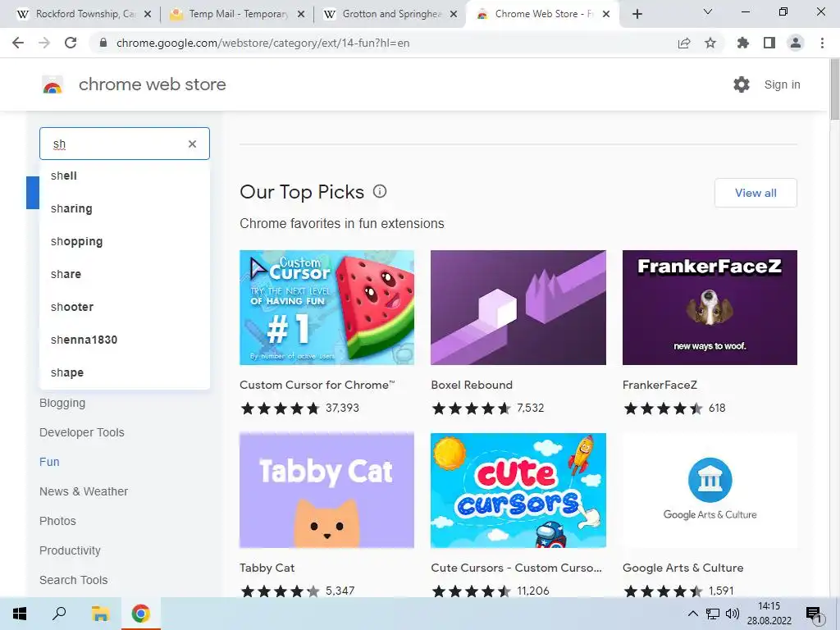Open Custom Cursor for Chrome thumbnail

(x=326, y=308)
